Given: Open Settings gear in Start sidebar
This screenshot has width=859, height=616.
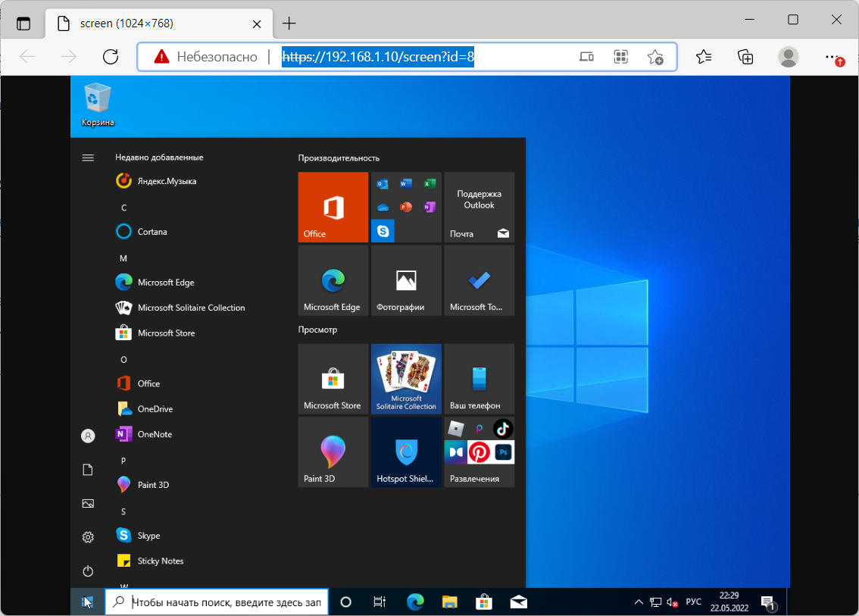Looking at the screenshot, I should pos(88,537).
